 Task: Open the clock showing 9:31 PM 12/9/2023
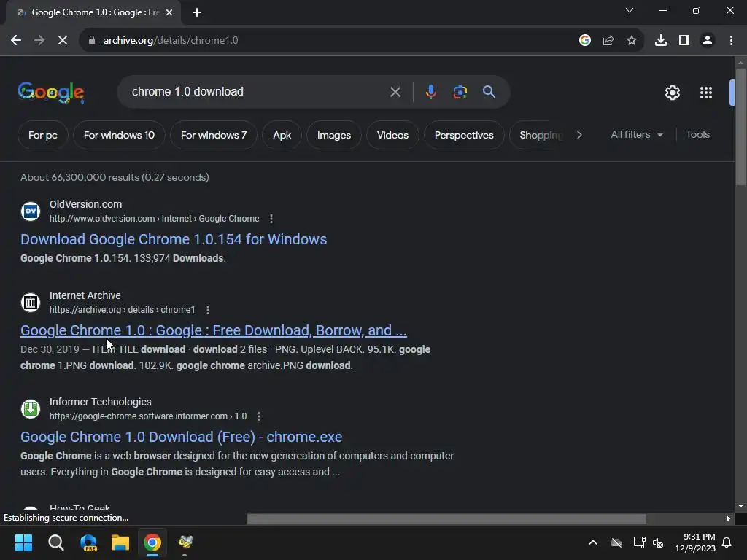coord(695,542)
